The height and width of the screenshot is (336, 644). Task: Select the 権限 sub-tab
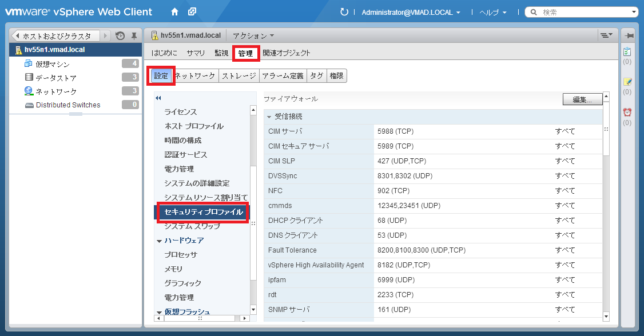click(x=336, y=76)
